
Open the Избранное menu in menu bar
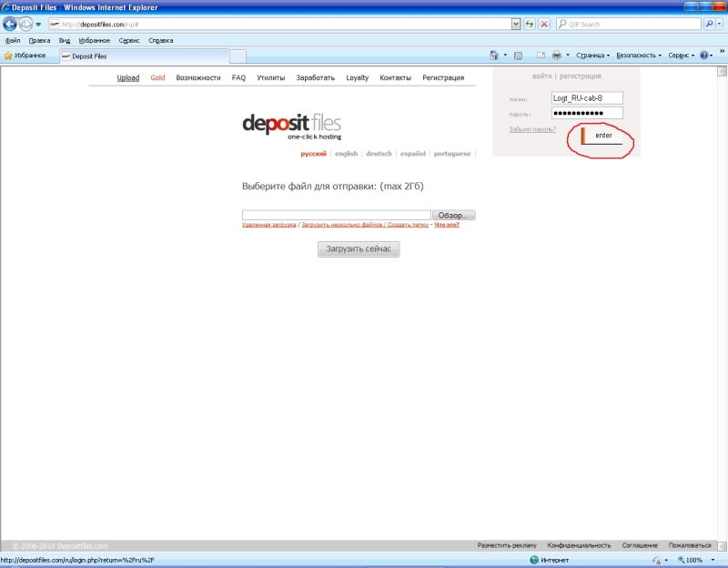pos(95,40)
